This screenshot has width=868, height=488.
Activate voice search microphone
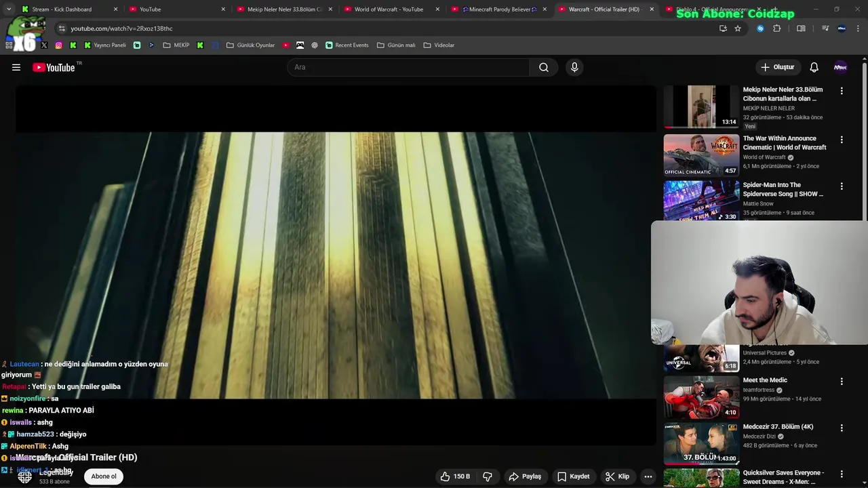coord(574,67)
